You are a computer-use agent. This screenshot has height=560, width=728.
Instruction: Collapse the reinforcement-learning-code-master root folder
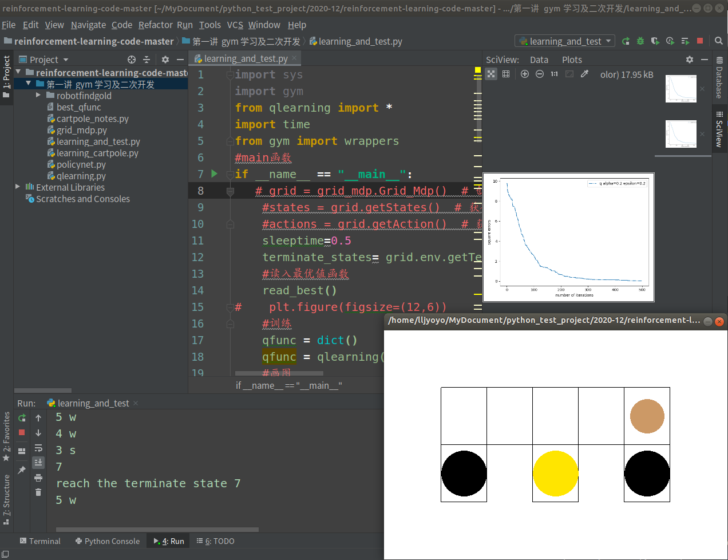(x=18, y=73)
